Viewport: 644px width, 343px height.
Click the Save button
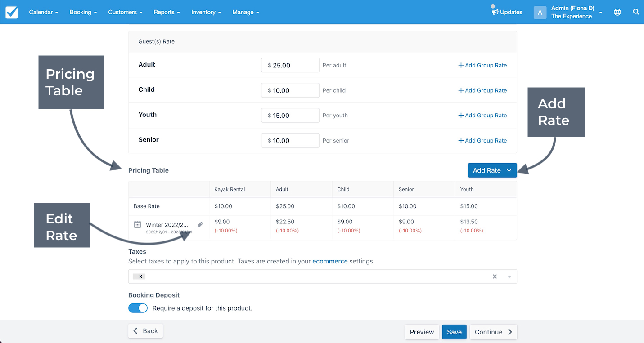tap(454, 332)
